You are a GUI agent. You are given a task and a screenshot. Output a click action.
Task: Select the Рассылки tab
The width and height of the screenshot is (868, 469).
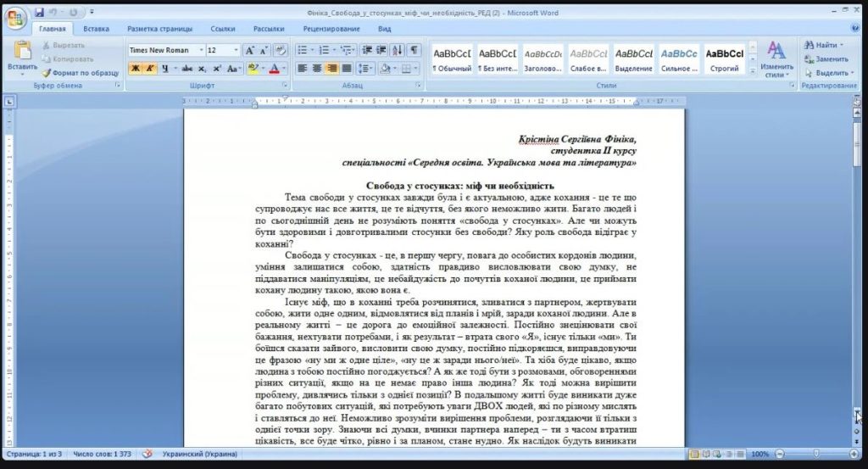click(269, 29)
